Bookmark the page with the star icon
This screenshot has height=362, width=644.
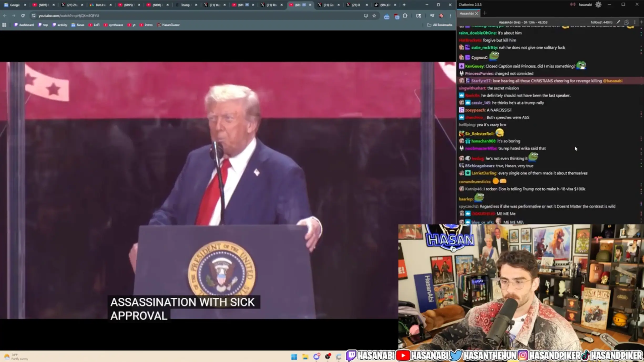tap(374, 15)
